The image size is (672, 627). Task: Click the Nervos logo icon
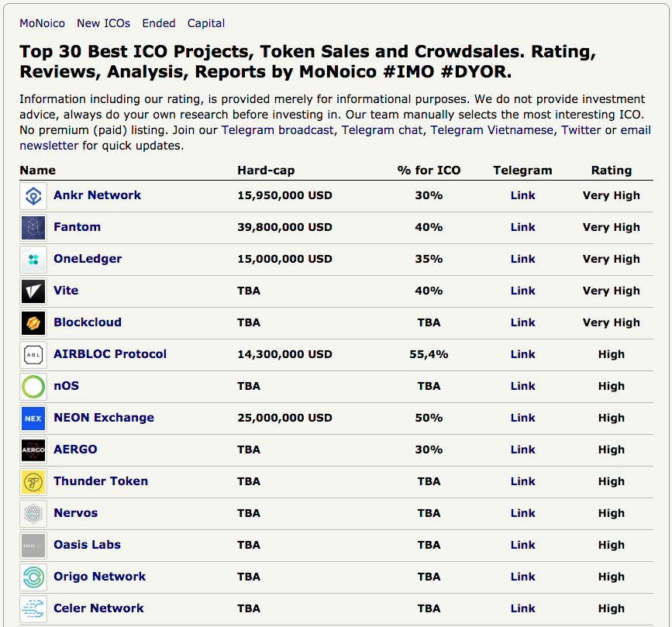click(33, 514)
